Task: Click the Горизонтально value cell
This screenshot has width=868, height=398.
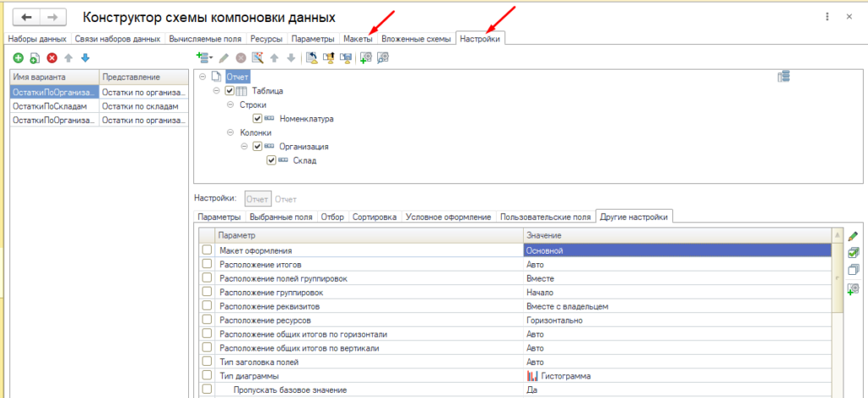Action: point(677,320)
